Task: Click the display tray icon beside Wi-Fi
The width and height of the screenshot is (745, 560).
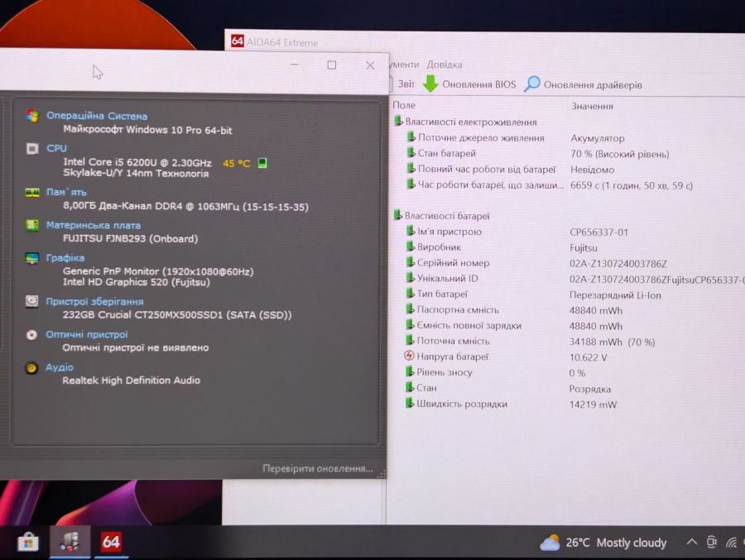Action: pyautogui.click(x=711, y=542)
